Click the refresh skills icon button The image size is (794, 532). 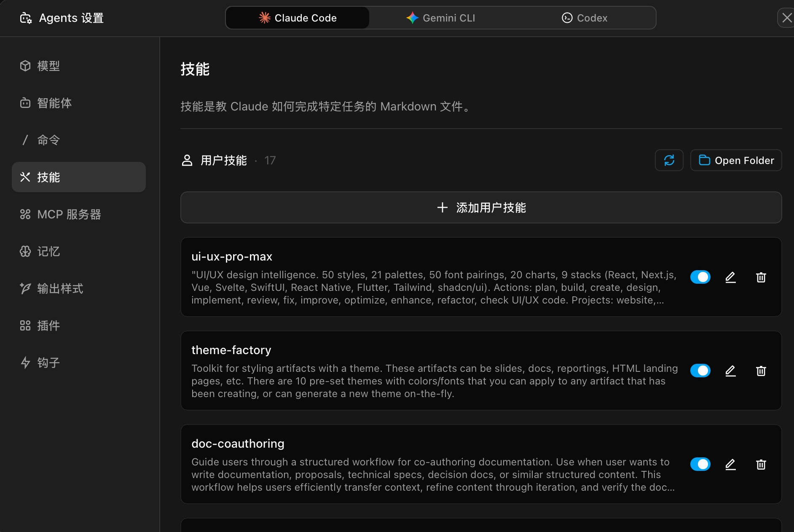click(x=669, y=160)
